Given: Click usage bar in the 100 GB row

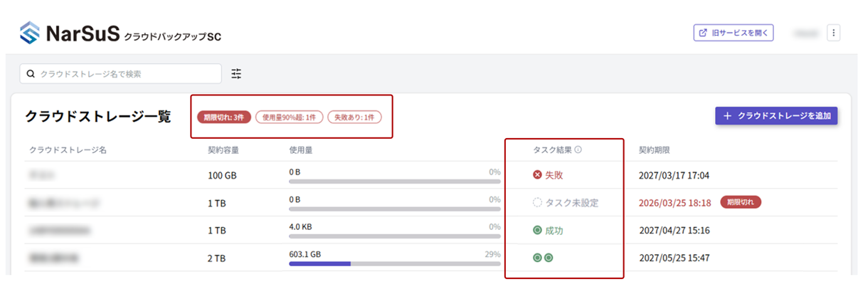Looking at the screenshot, I should point(395,182).
